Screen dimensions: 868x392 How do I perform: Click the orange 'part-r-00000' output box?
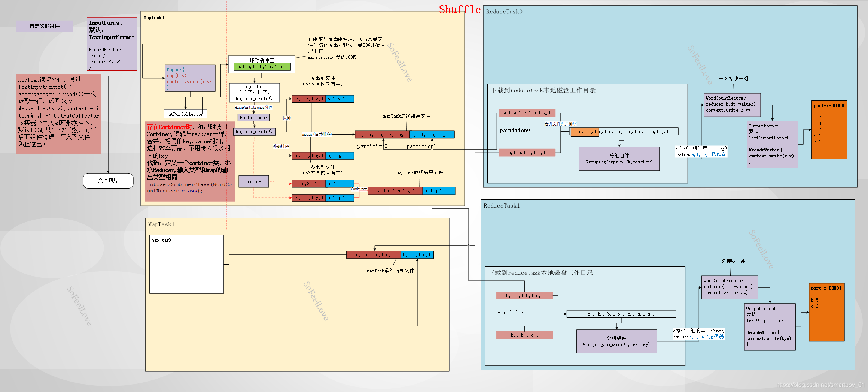[829, 130]
